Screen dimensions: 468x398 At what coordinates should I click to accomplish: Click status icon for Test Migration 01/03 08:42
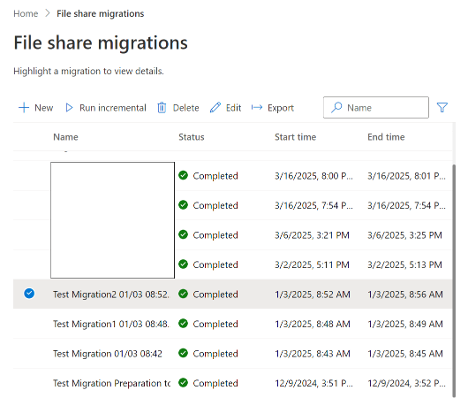point(183,353)
